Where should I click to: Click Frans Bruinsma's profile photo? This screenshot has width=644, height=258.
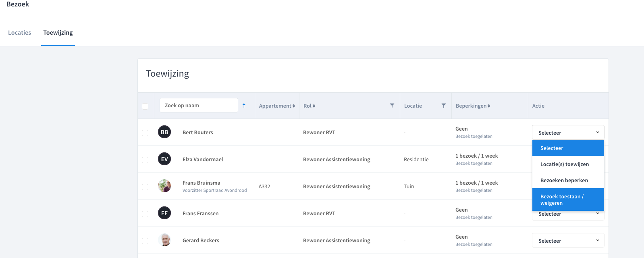click(164, 186)
